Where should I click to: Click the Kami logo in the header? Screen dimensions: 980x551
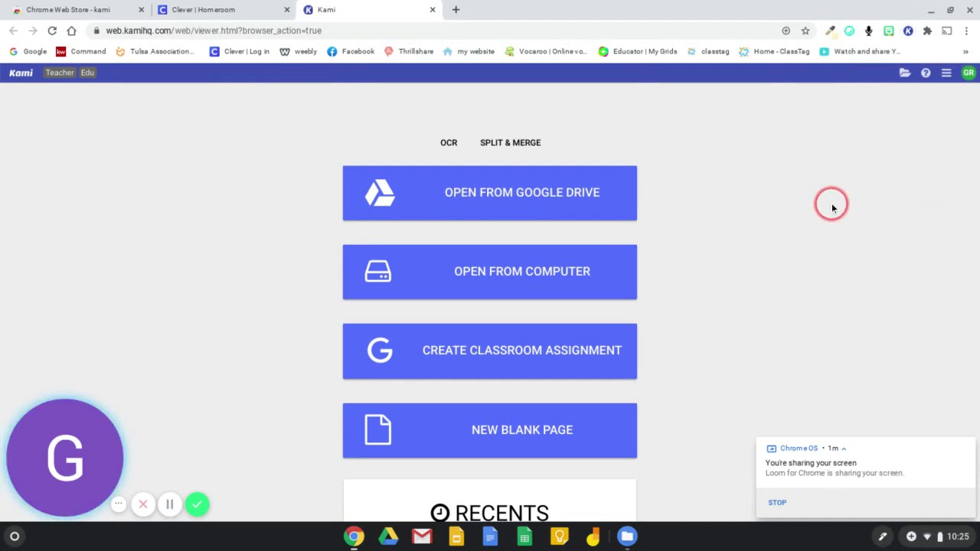pos(21,73)
